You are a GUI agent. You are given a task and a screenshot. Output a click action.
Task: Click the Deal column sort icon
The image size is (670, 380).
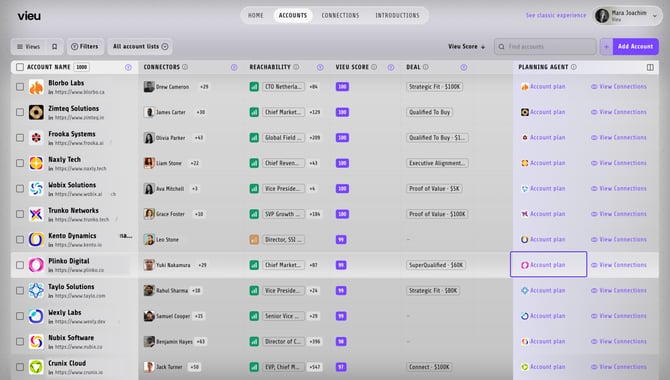click(464, 67)
